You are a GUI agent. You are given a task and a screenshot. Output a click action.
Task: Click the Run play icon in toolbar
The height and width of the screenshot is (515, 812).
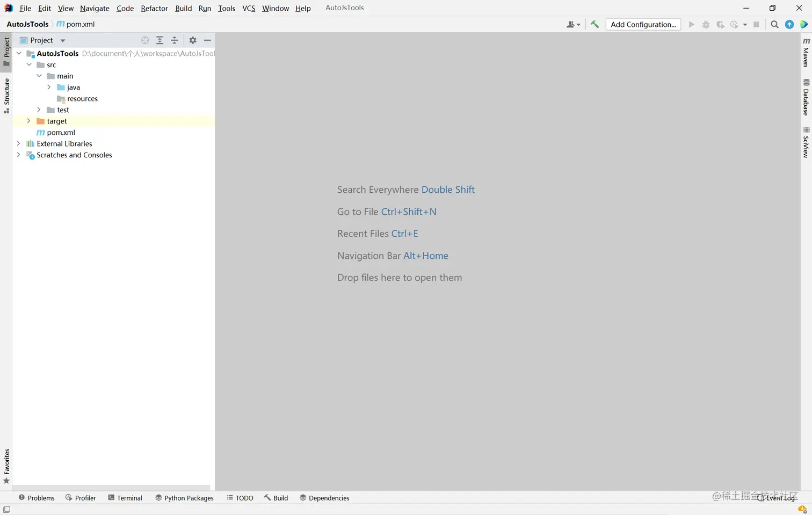click(x=692, y=25)
